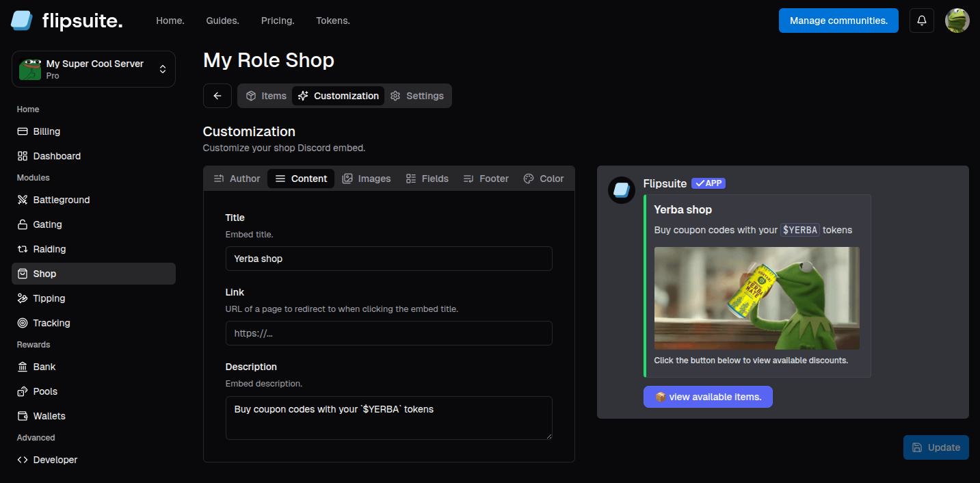The image size is (980, 483).
Task: Click the Items box icon
Action: pos(251,96)
